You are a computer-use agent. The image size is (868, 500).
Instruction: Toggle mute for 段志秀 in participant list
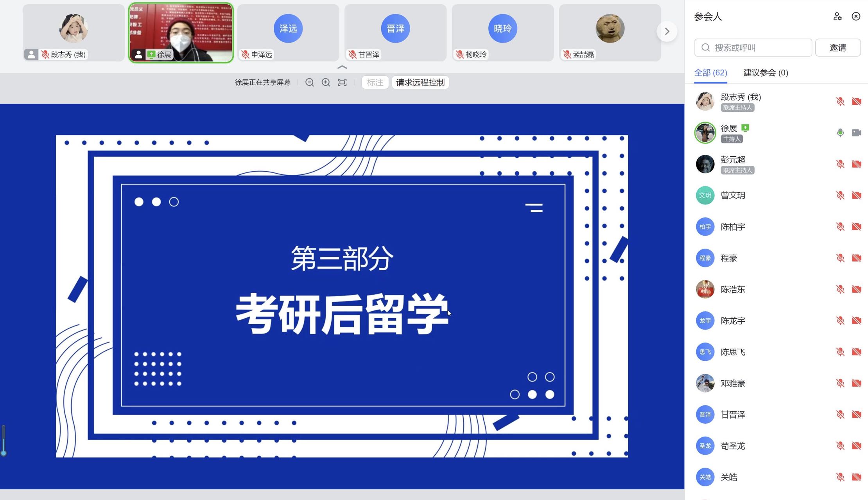coord(840,102)
